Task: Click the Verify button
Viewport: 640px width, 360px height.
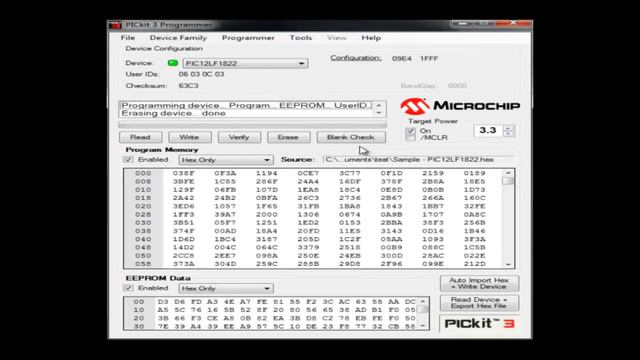Action: [239, 137]
